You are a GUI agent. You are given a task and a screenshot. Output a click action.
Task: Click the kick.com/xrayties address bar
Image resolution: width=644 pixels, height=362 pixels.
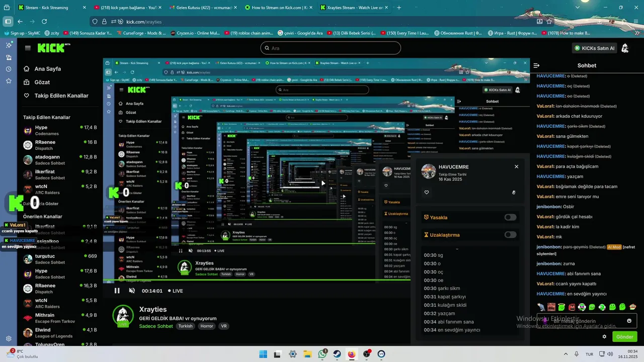[x=322, y=22]
